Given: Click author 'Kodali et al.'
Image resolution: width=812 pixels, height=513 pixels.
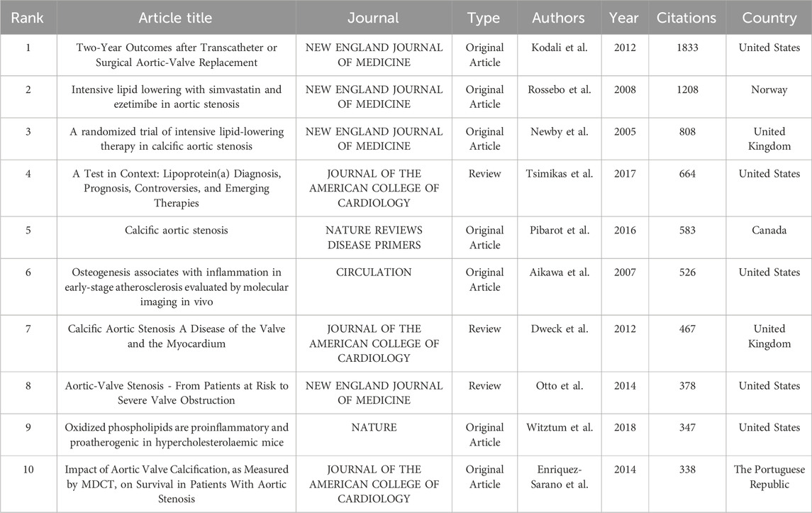Looking at the screenshot, I should pos(560,48).
